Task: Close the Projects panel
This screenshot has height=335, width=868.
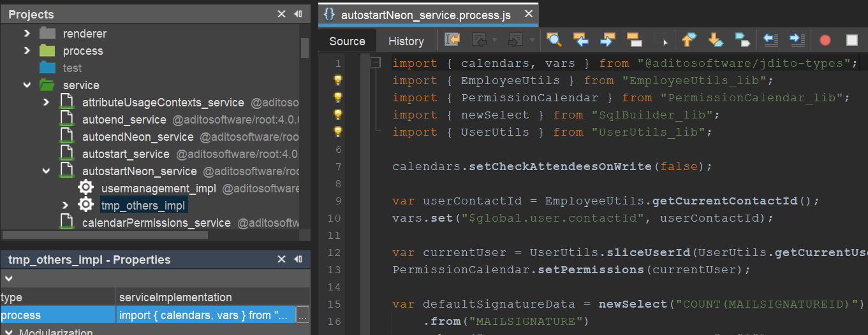Action: coord(281,13)
